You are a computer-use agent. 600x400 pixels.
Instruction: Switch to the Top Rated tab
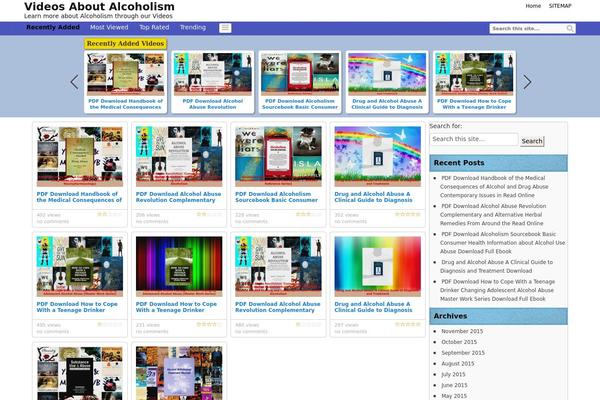[x=154, y=27]
